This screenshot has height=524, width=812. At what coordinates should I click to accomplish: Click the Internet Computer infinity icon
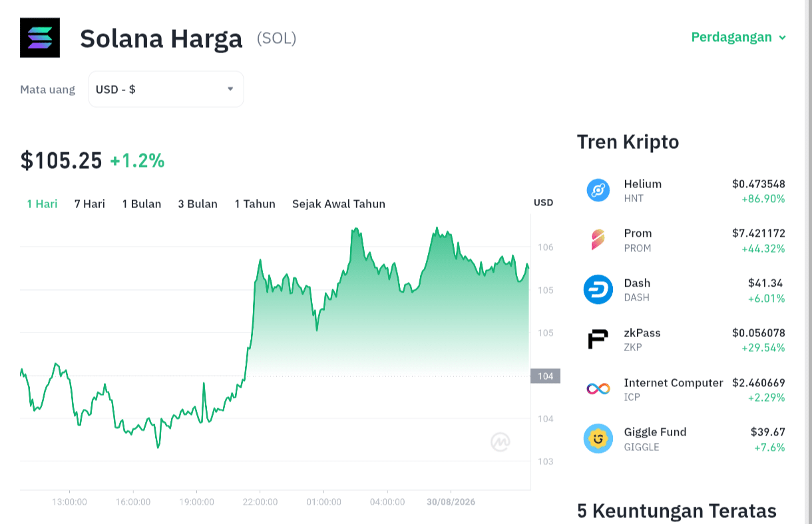[598, 389]
